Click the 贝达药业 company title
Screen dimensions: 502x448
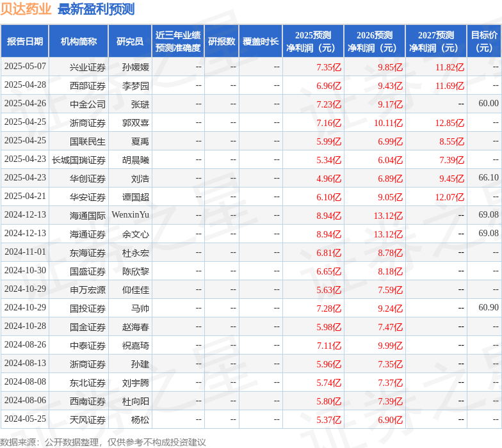(26, 9)
